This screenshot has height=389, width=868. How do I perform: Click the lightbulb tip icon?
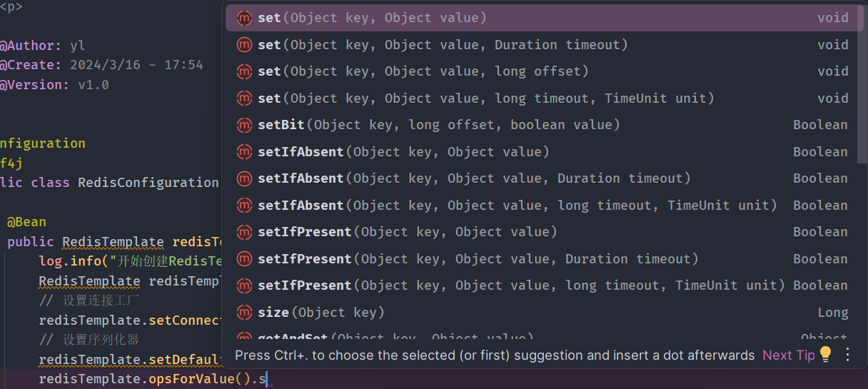[825, 355]
